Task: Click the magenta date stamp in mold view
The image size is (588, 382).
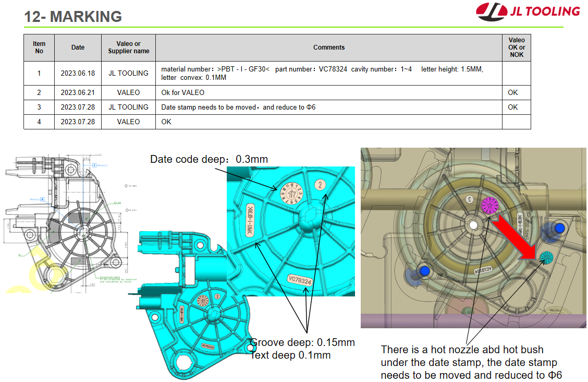Action: click(x=490, y=206)
